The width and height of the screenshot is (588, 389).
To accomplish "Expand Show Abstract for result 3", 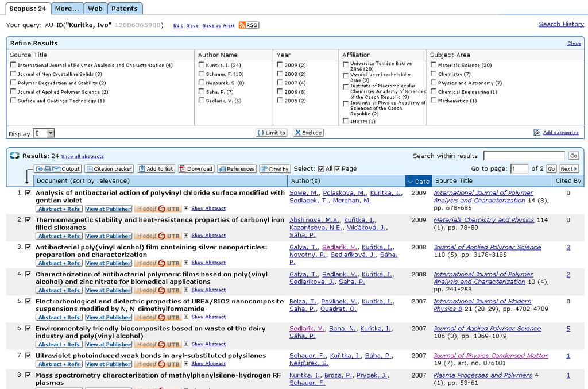I will click(208, 263).
